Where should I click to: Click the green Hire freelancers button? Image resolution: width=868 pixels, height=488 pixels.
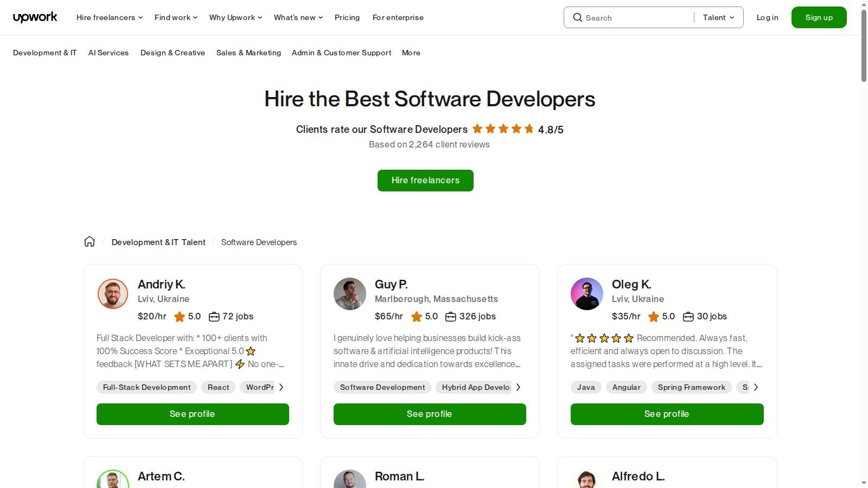(425, 180)
